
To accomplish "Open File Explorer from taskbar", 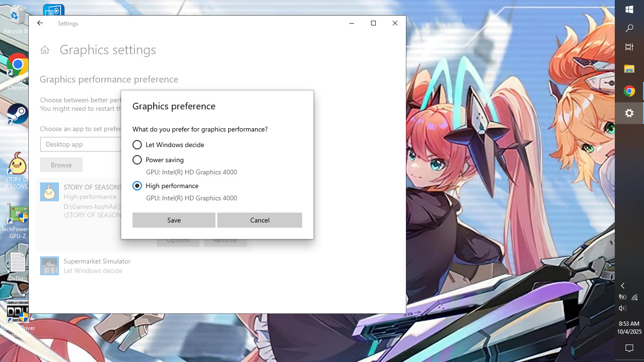I will (x=629, y=69).
